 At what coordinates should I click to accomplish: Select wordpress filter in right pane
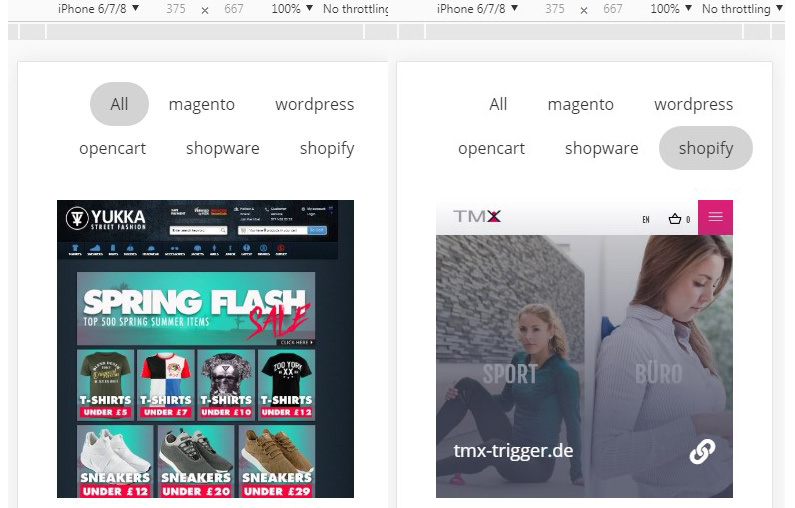click(x=694, y=104)
